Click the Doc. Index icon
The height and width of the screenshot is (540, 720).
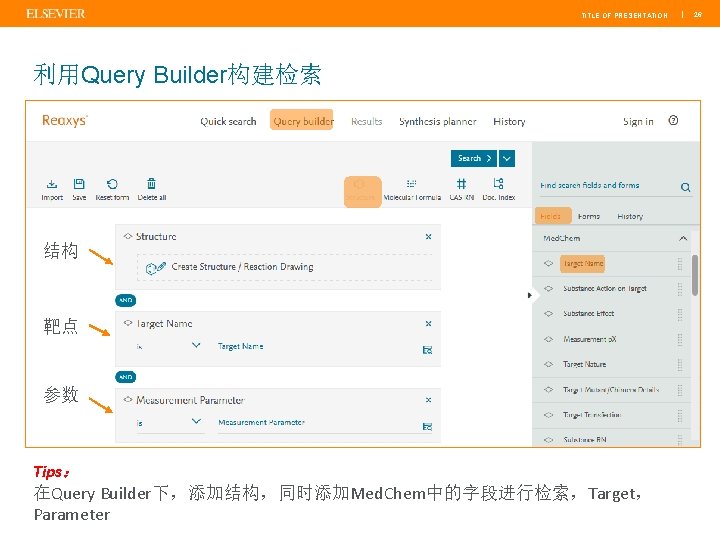coord(498,184)
